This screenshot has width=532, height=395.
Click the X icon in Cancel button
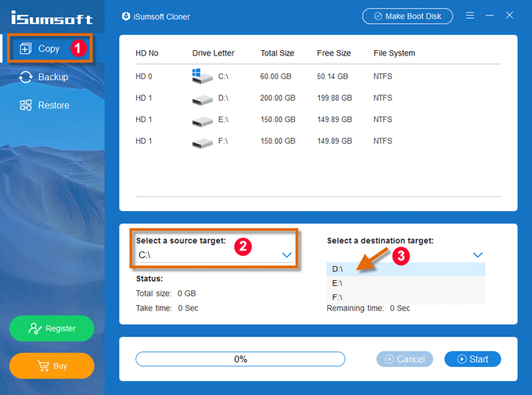pyautogui.click(x=390, y=359)
